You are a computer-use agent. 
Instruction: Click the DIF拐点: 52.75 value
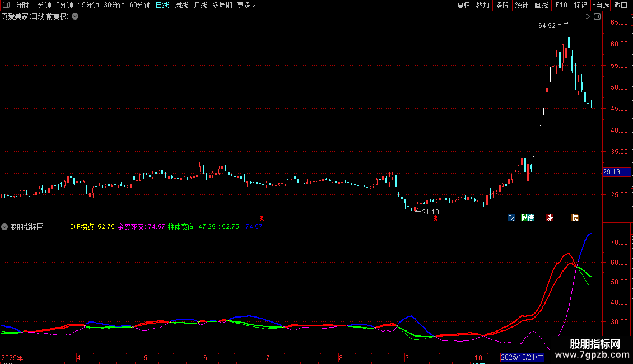click(92, 227)
